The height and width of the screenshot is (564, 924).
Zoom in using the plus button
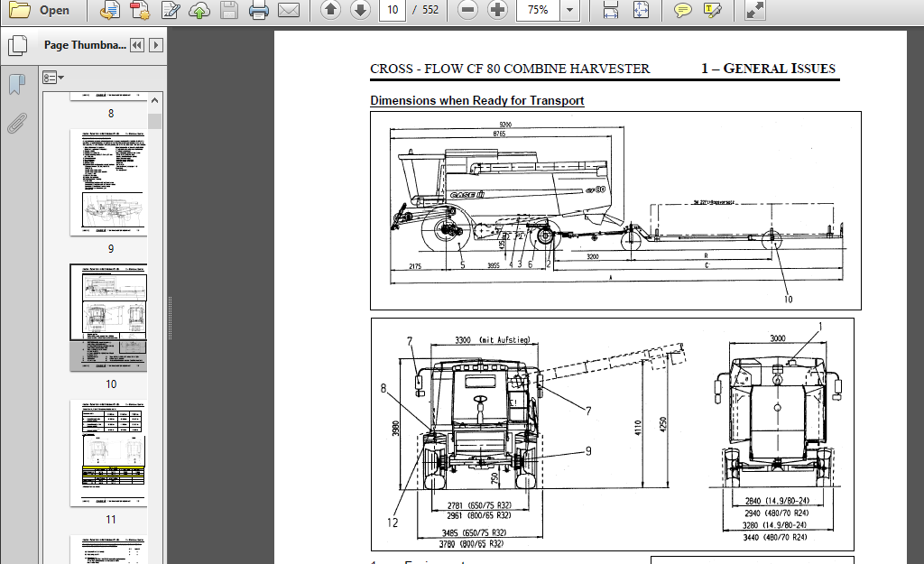click(x=498, y=10)
